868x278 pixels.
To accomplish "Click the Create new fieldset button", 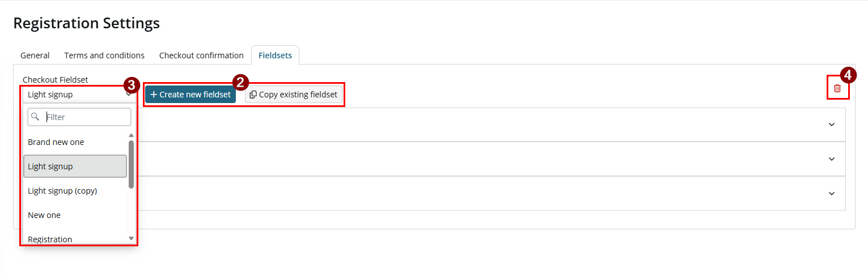I will pyautogui.click(x=190, y=95).
